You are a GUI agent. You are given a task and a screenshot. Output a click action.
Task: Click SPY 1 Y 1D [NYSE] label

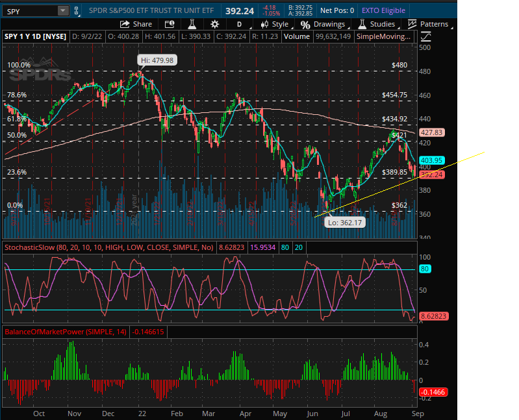(35, 36)
